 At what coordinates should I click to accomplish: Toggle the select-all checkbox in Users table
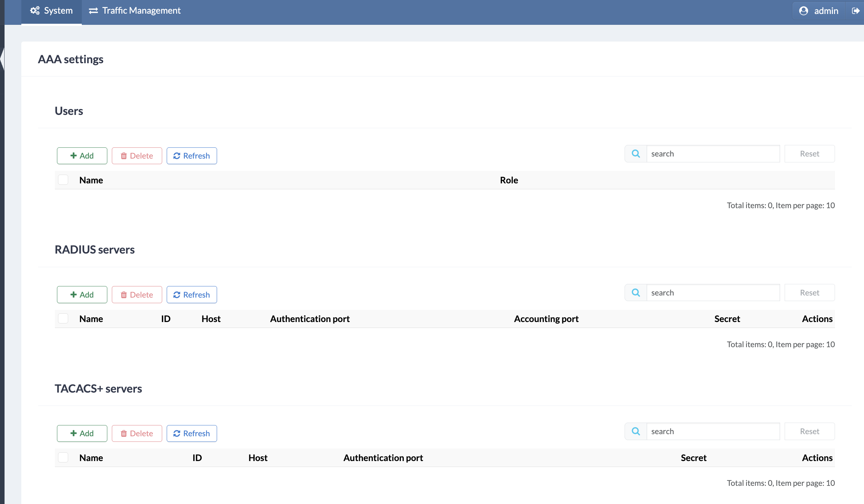point(63,180)
